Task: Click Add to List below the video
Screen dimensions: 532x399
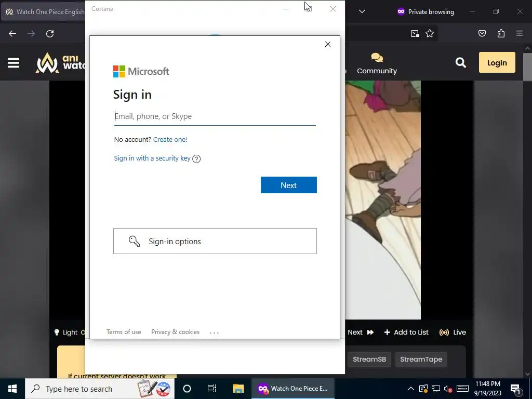Action: (406, 332)
